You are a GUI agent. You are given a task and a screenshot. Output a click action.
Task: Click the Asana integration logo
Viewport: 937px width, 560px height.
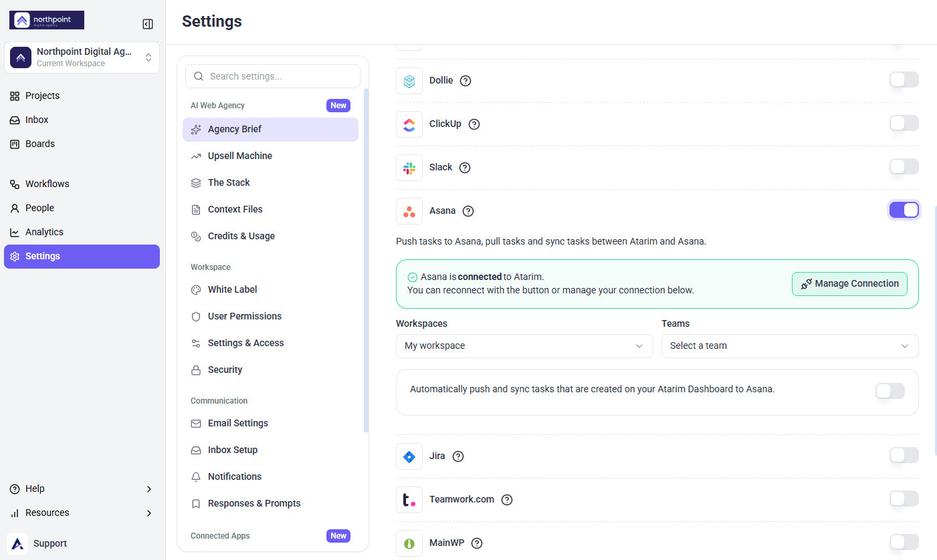click(x=409, y=211)
